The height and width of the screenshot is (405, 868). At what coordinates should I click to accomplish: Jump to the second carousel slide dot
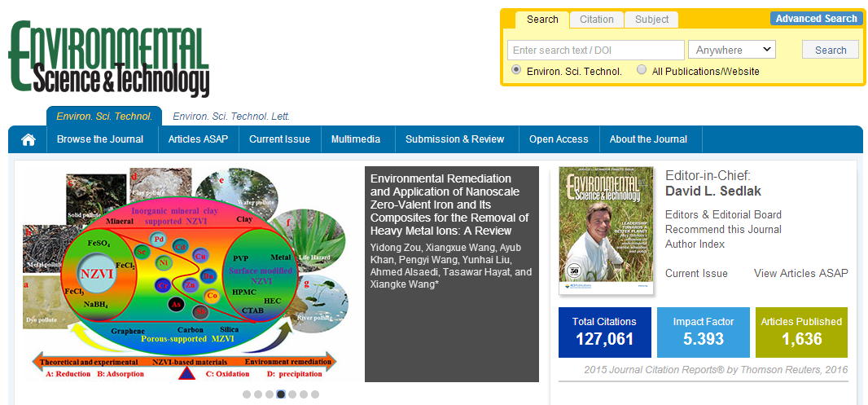point(258,394)
